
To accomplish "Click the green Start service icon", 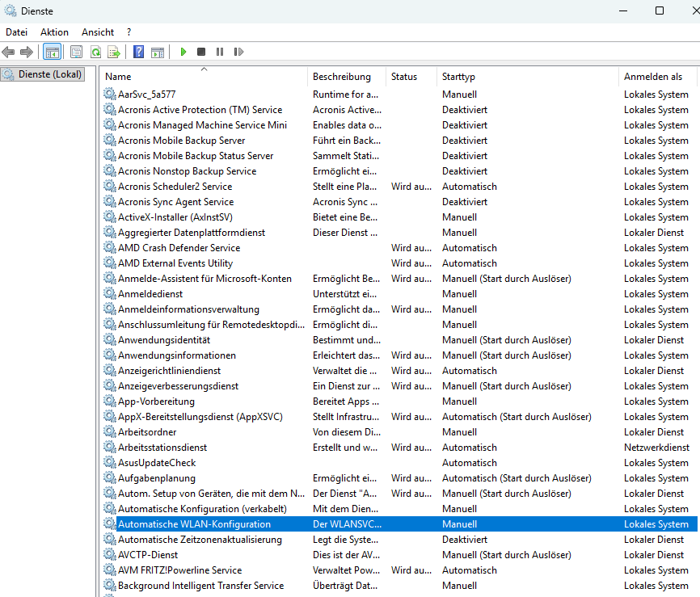I will click(183, 52).
